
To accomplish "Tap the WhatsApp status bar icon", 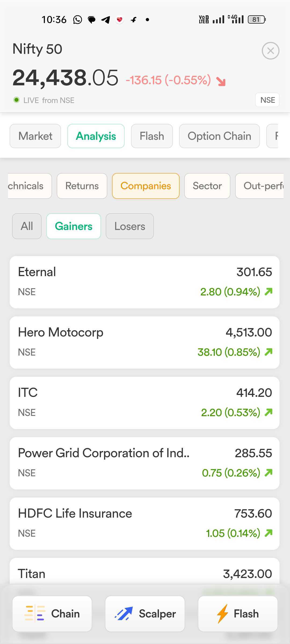I will [x=78, y=20].
